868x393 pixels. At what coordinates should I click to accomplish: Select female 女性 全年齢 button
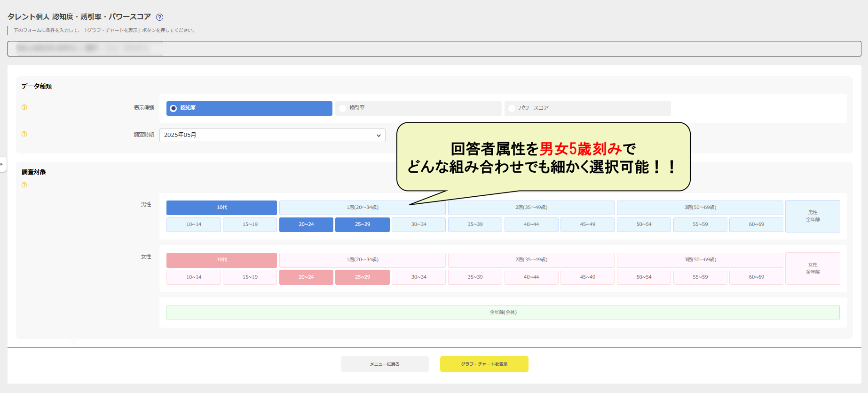[x=813, y=268]
